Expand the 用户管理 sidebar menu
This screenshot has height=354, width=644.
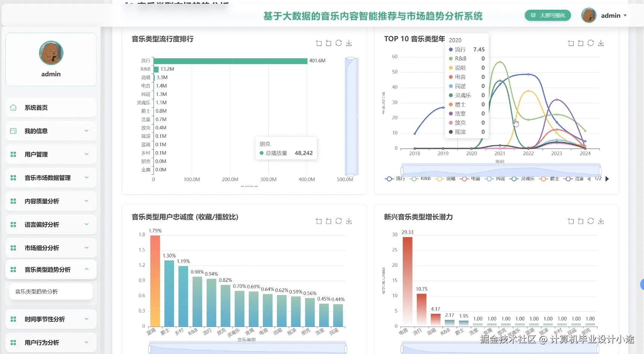pyautogui.click(x=51, y=154)
